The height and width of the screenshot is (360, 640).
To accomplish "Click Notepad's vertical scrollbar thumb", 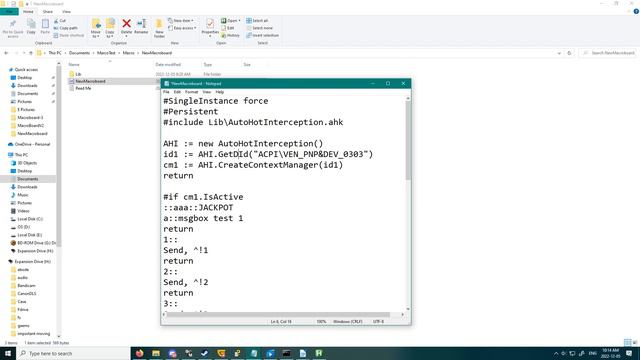I will point(408,140).
